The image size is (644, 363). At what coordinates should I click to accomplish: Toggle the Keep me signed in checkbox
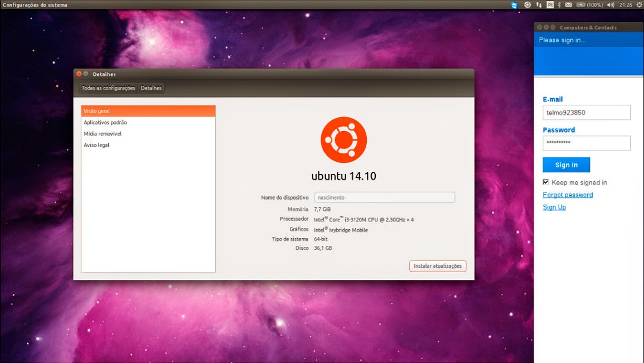(545, 182)
